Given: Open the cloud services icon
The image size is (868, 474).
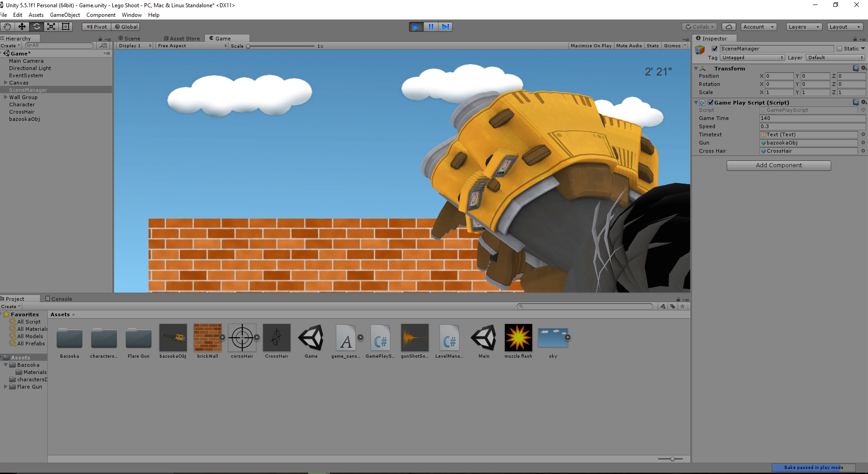Looking at the screenshot, I should click(729, 27).
